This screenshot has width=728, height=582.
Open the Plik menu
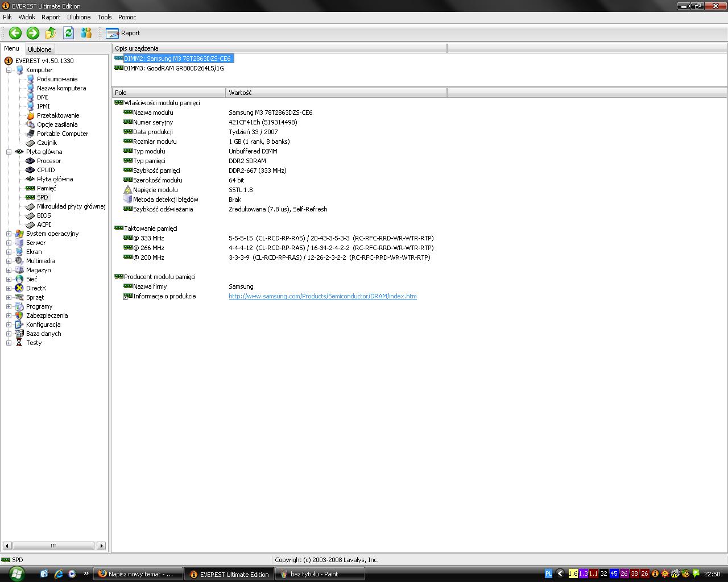click(7, 17)
